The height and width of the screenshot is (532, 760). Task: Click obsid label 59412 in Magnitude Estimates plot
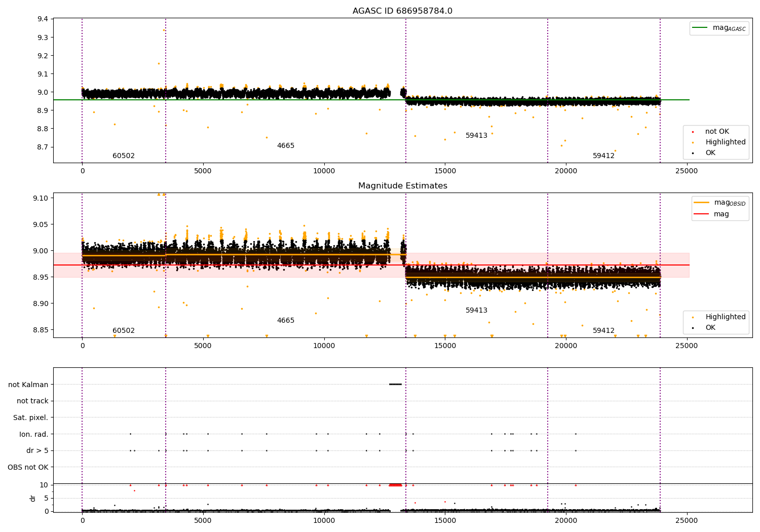604,331
